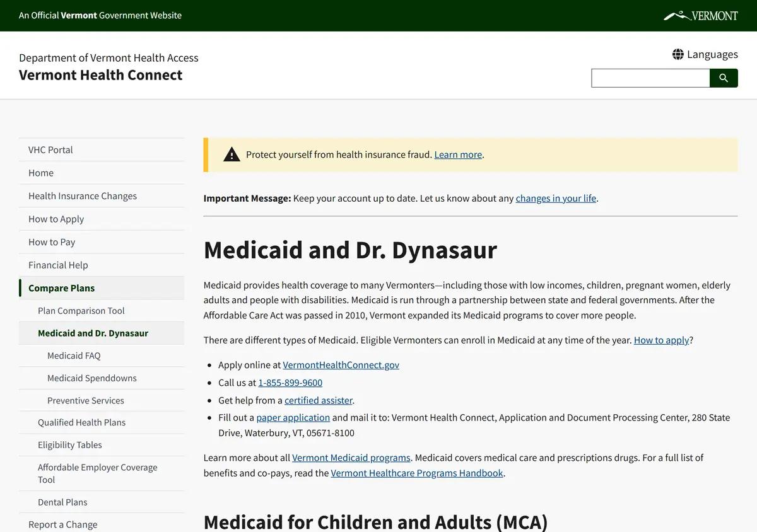Open Qualified Health Plans page
The height and width of the screenshot is (532, 757).
pos(102,422)
